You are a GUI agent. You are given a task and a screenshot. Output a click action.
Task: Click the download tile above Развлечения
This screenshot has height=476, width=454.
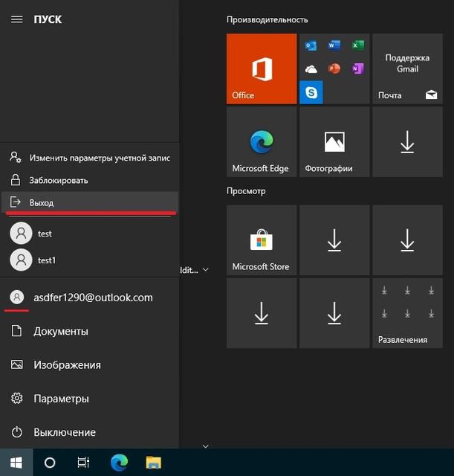[407, 240]
